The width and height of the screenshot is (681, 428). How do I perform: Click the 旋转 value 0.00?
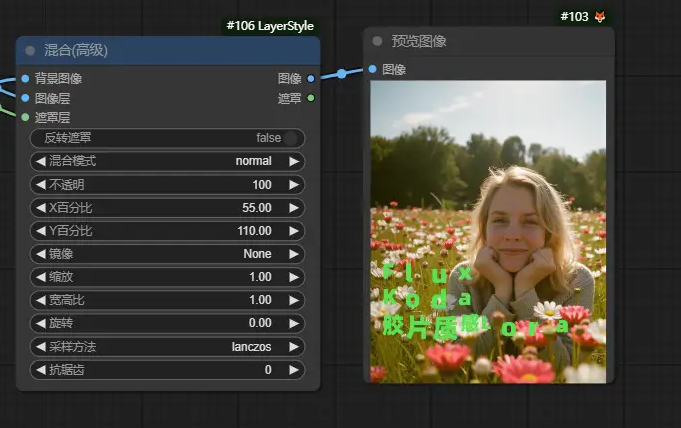pyautogui.click(x=260, y=323)
